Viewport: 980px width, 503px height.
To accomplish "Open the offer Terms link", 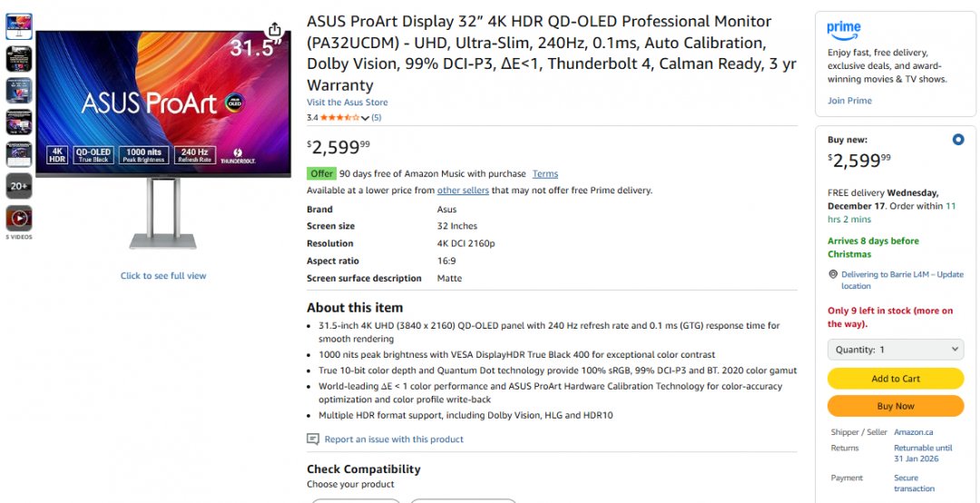I will [x=545, y=173].
